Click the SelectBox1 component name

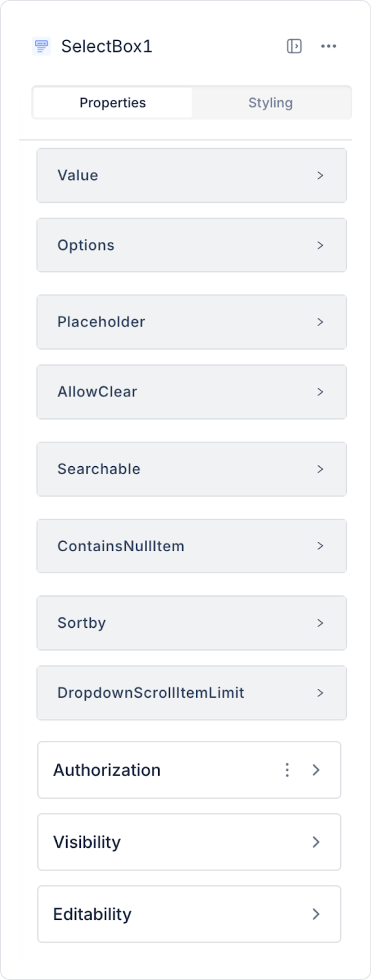107,47
